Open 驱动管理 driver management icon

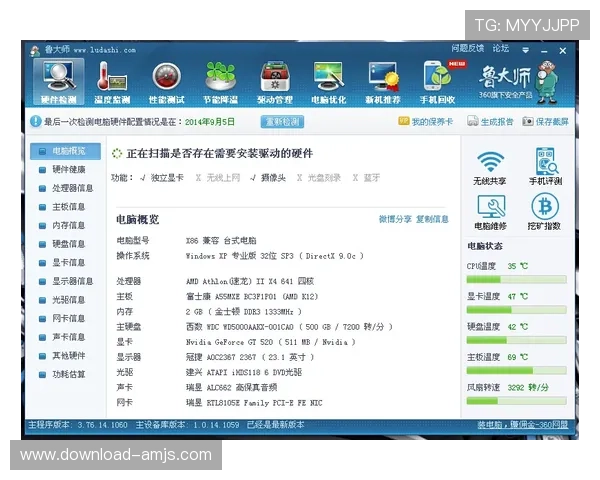275,83
